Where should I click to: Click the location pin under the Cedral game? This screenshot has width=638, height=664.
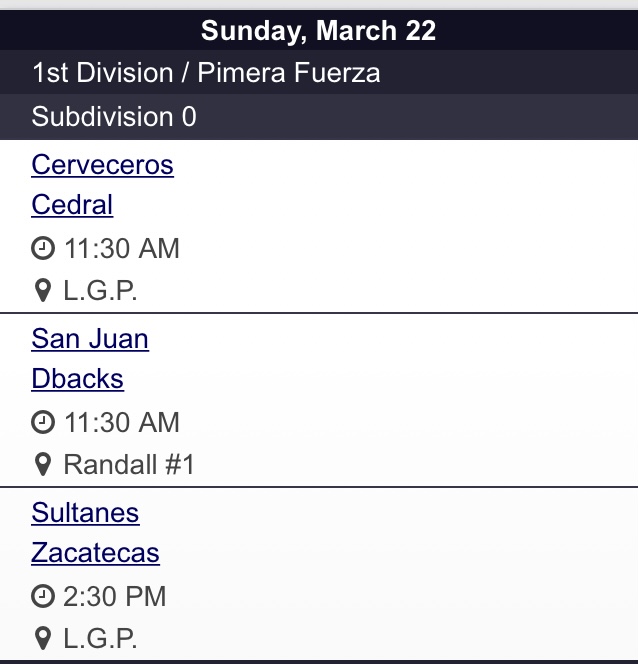[43, 291]
